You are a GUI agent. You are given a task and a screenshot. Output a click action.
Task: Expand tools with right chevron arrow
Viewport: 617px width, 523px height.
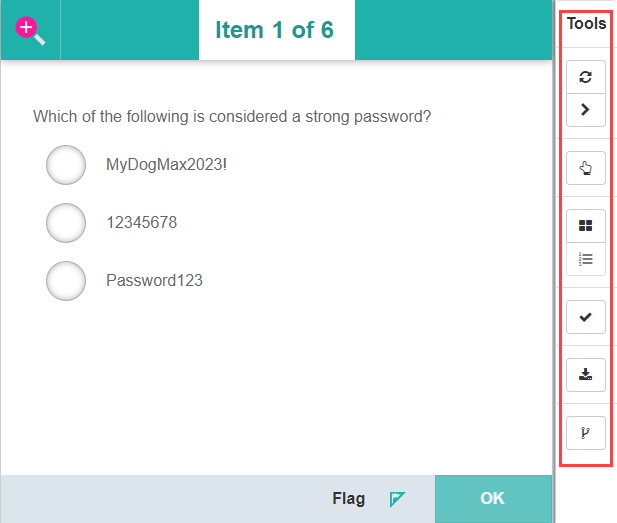586,110
